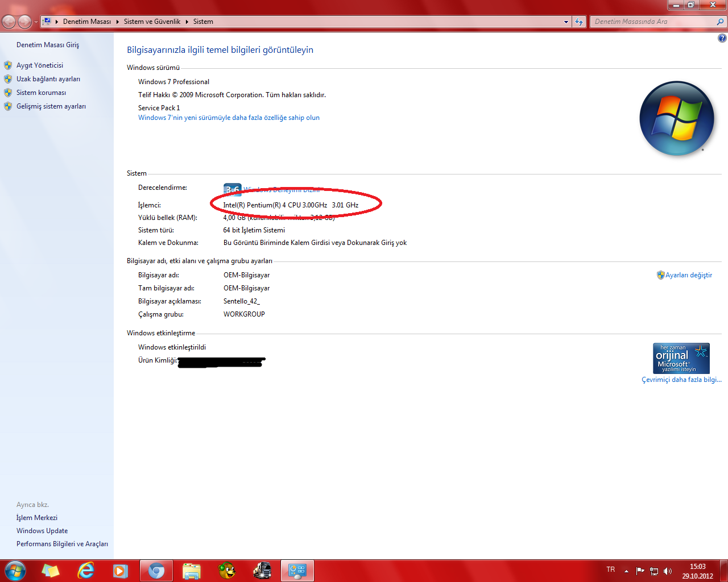Open the bear mascot app on the taskbar

point(227,571)
